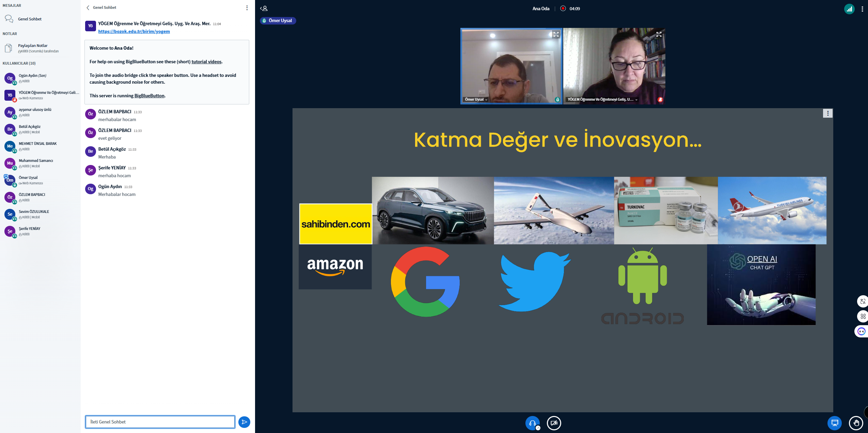The height and width of the screenshot is (433, 868).
Task: Focus the İleti Genel Sohbet message field
Action: [160, 422]
